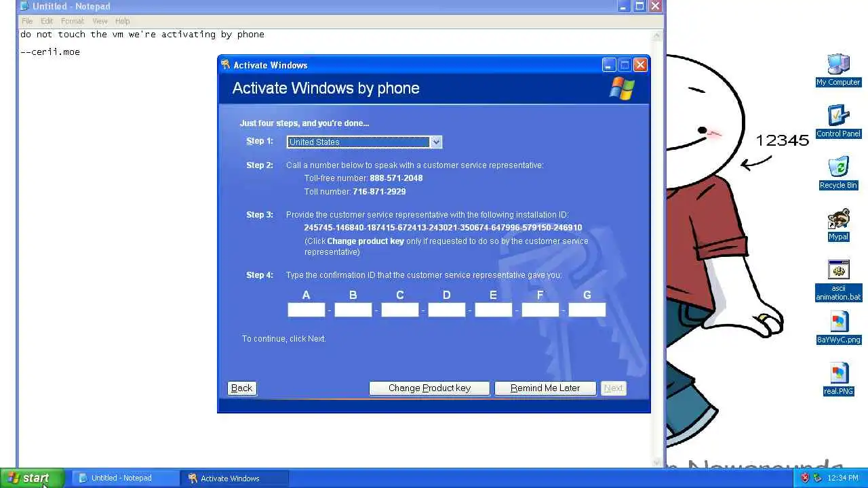Open My Computer desktop icon
The image size is (868, 488).
(x=838, y=70)
